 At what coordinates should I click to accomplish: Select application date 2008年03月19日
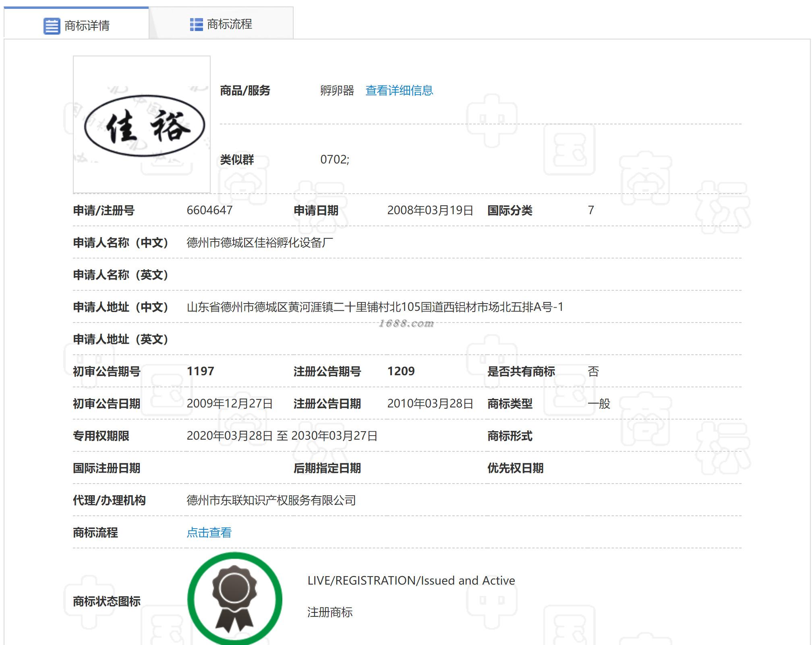pos(430,210)
